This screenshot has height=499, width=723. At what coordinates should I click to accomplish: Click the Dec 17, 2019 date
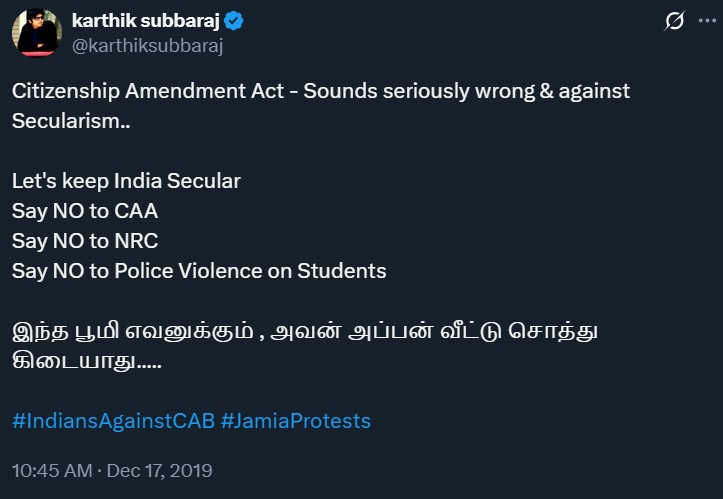click(x=160, y=470)
